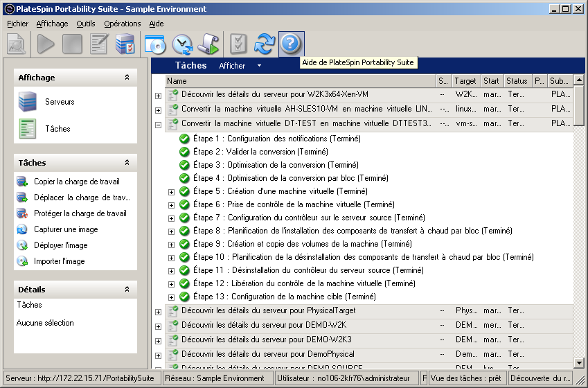This screenshot has height=388, width=588.
Task: Expand the AH-SLES10-VM conversion task
Action: click(x=158, y=109)
